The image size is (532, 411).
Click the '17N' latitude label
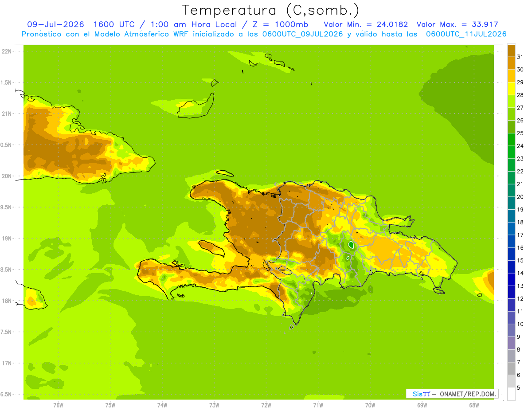pyautogui.click(x=6, y=363)
